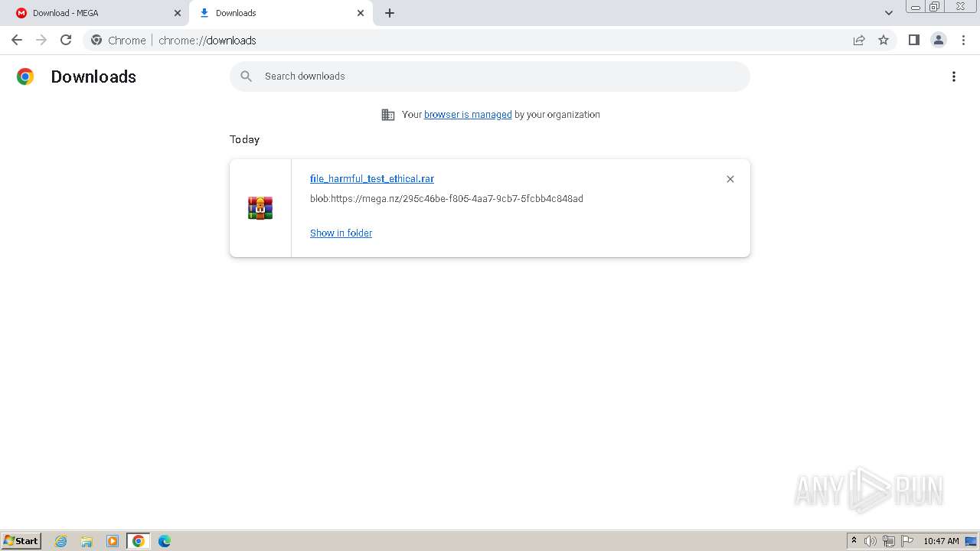Open the tab search dropdown arrow

point(889,13)
